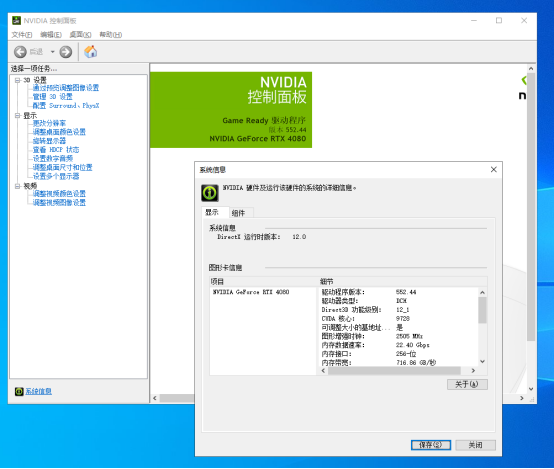The height and width of the screenshot is (469, 554).
Task: Select 管理 3D 设置 in the task tree
Action: [53, 96]
